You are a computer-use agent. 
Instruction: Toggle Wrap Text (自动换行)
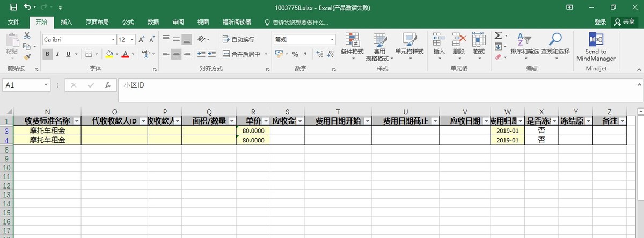click(x=238, y=40)
